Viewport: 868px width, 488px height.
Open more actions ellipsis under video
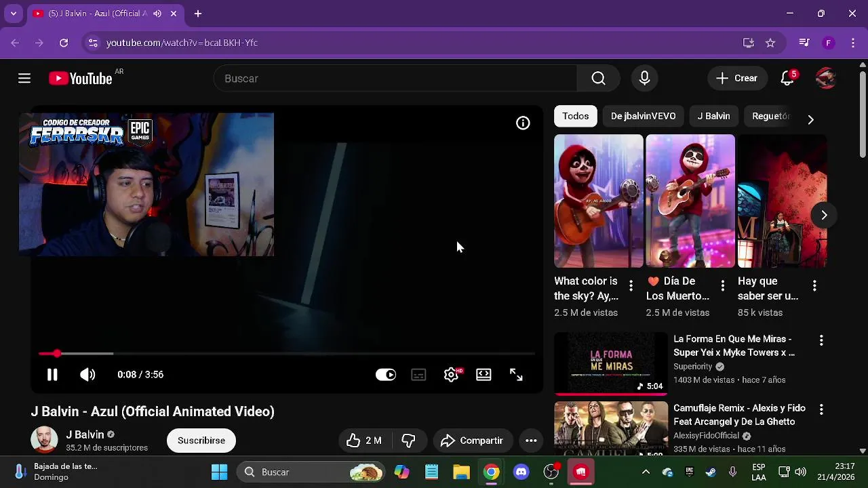point(531,441)
